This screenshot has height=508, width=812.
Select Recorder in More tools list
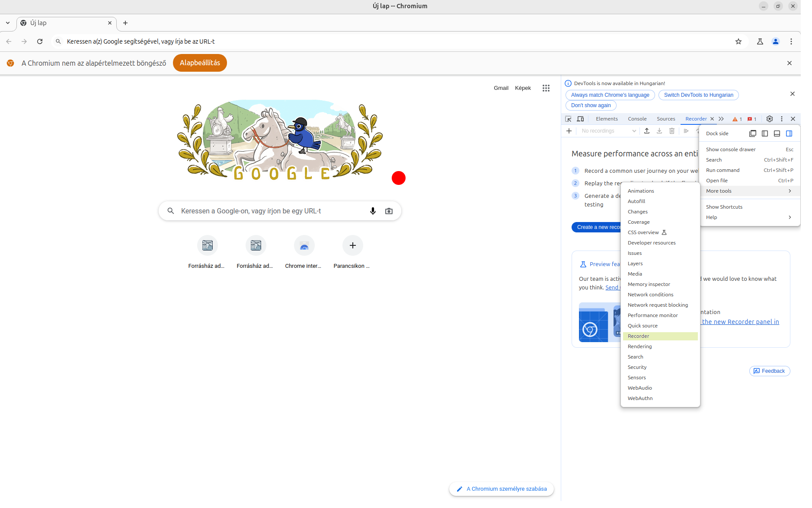click(x=660, y=336)
